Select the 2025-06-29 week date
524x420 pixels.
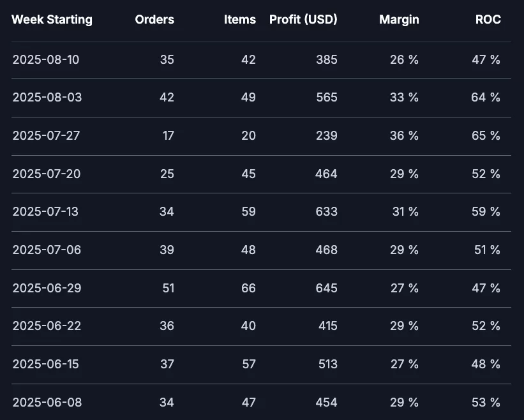pyautogui.click(x=47, y=288)
